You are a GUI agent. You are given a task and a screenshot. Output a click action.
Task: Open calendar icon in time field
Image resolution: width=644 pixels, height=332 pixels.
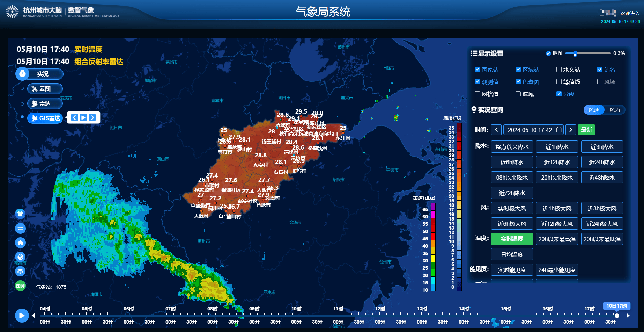point(559,130)
